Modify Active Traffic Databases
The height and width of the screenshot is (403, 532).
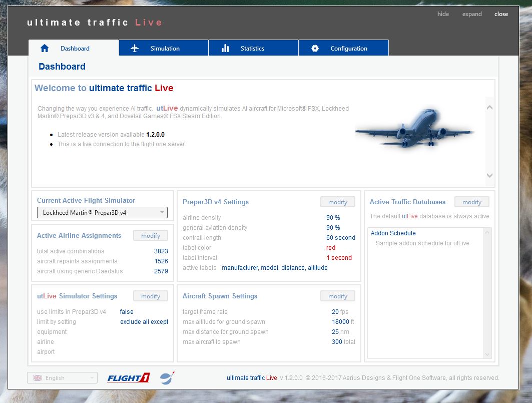pos(471,202)
